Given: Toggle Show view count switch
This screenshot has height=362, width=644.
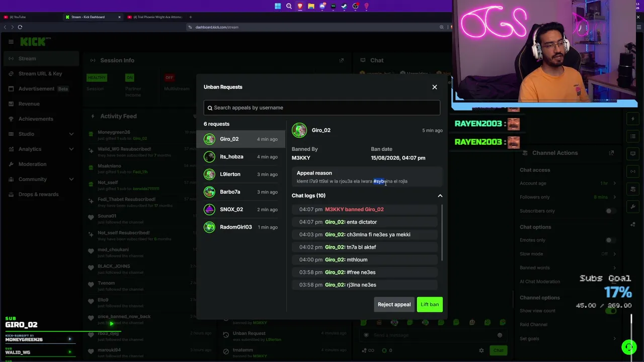Looking at the screenshot, I should pos(610,311).
